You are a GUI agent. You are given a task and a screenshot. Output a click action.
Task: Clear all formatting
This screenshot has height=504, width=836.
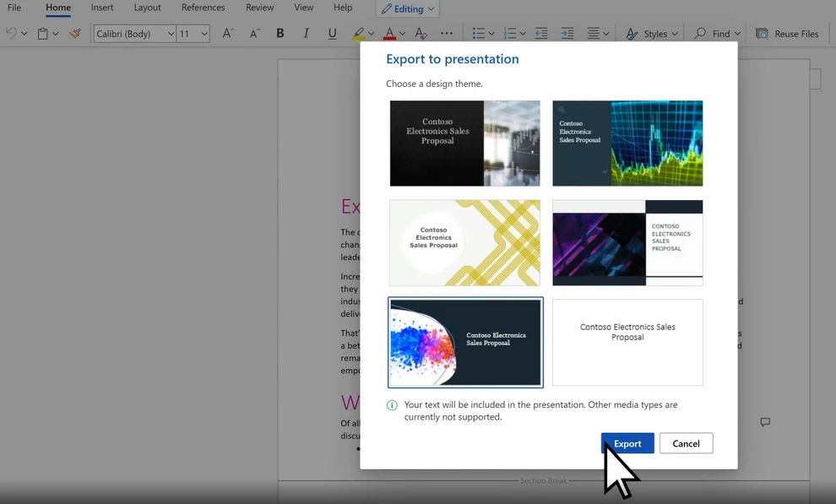point(421,34)
